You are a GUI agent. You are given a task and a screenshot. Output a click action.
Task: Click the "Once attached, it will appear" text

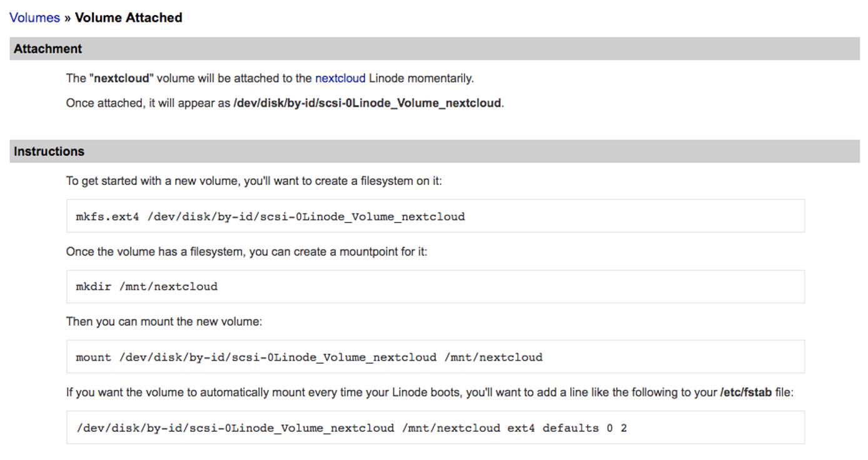[x=148, y=103]
